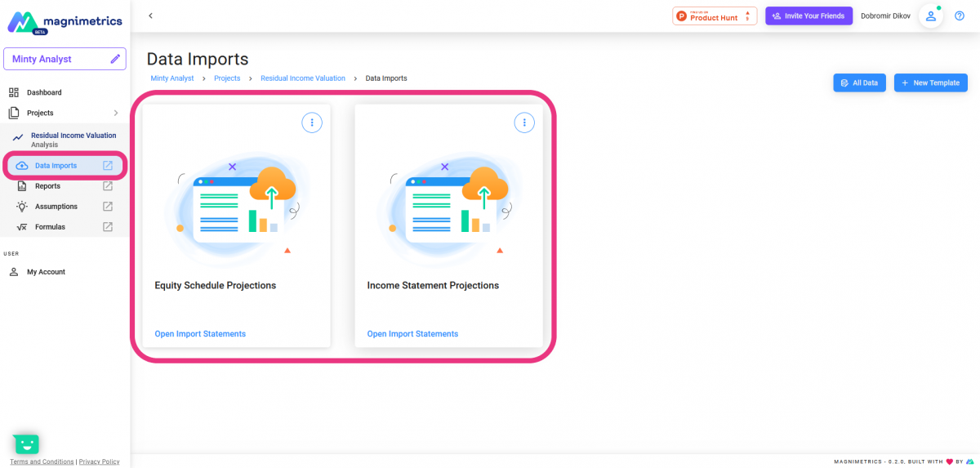This screenshot has height=468, width=980.
Task: Click the Data Imports cloud upload icon
Action: [x=22, y=166]
